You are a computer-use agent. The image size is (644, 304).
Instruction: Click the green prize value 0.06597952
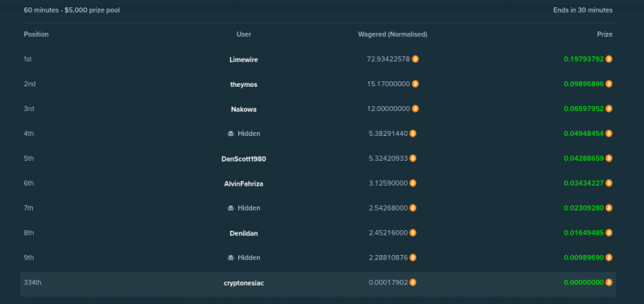point(584,109)
